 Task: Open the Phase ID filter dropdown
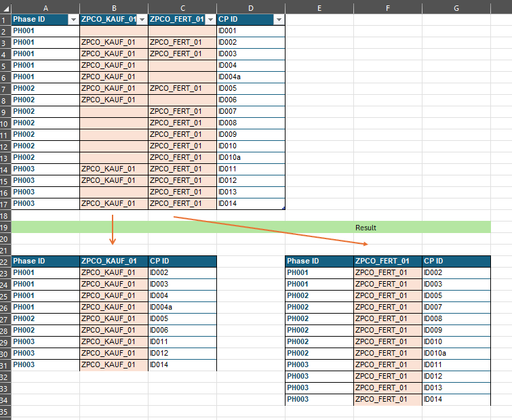click(73, 20)
